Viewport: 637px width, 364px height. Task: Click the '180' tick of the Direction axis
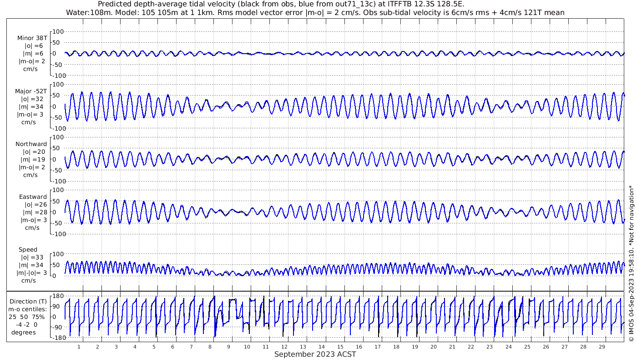(x=57, y=296)
